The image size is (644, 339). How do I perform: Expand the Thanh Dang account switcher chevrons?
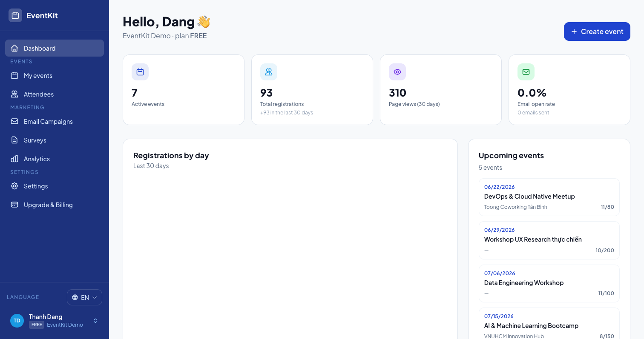pos(95,320)
